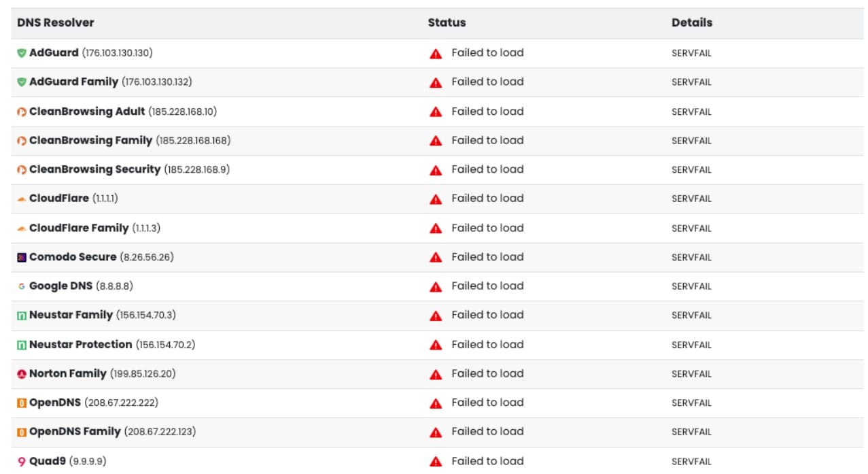
Task: Click the Quad9 logo icon
Action: coord(22,462)
